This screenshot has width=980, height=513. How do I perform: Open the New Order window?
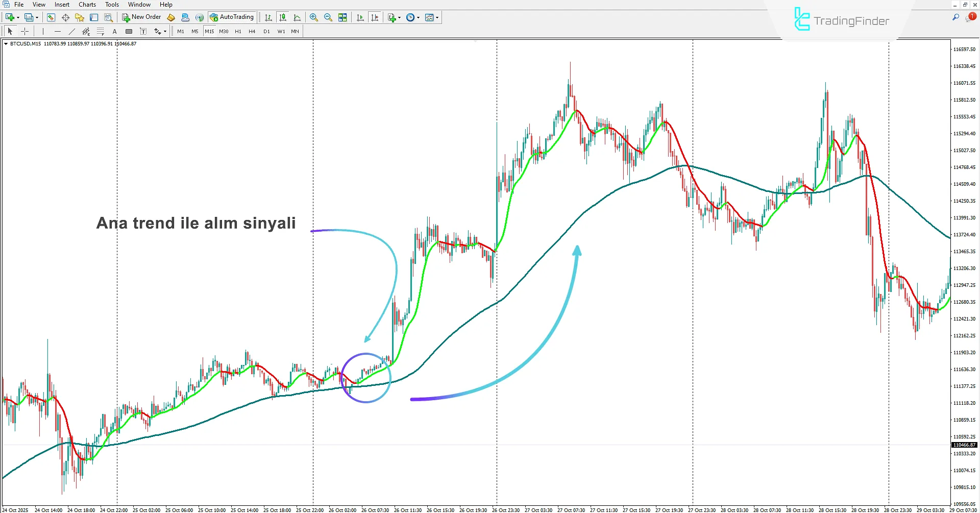141,17
